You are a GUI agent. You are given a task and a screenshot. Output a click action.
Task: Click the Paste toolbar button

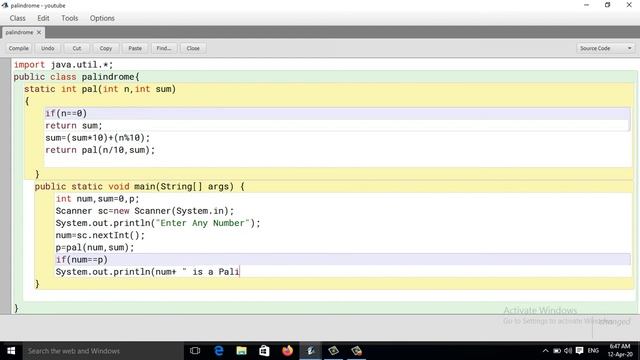click(135, 48)
